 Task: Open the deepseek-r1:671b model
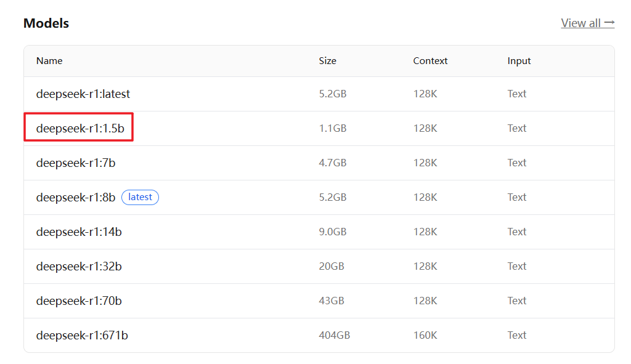[x=82, y=336]
